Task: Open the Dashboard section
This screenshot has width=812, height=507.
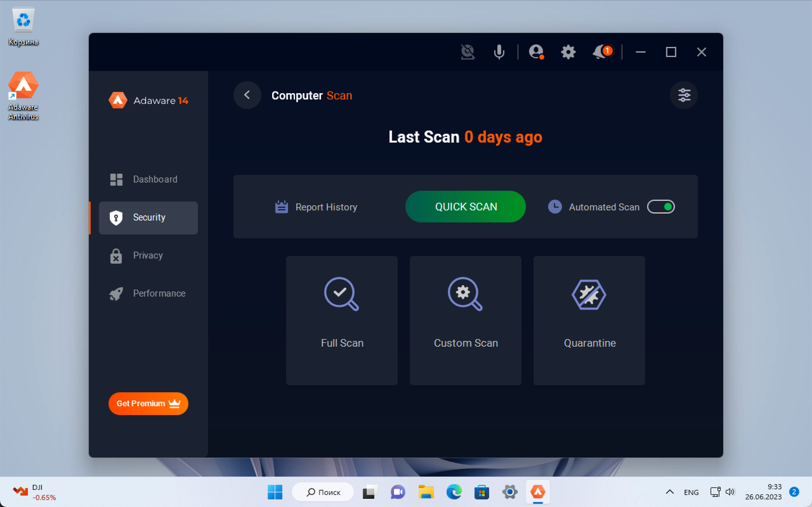Action: coord(148,180)
